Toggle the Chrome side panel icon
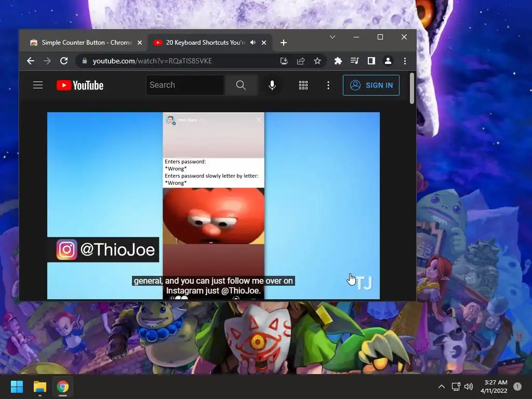Image resolution: width=532 pixels, height=399 pixels. point(371,61)
